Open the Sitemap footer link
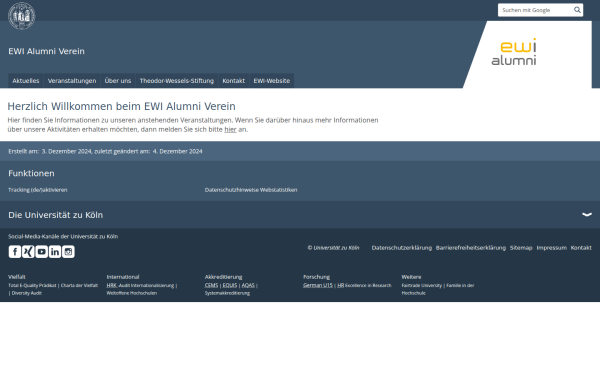The width and height of the screenshot is (600, 375). (x=521, y=248)
